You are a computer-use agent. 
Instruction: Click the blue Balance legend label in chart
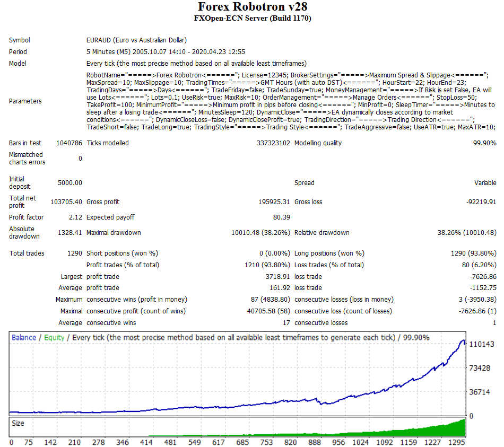(24, 338)
